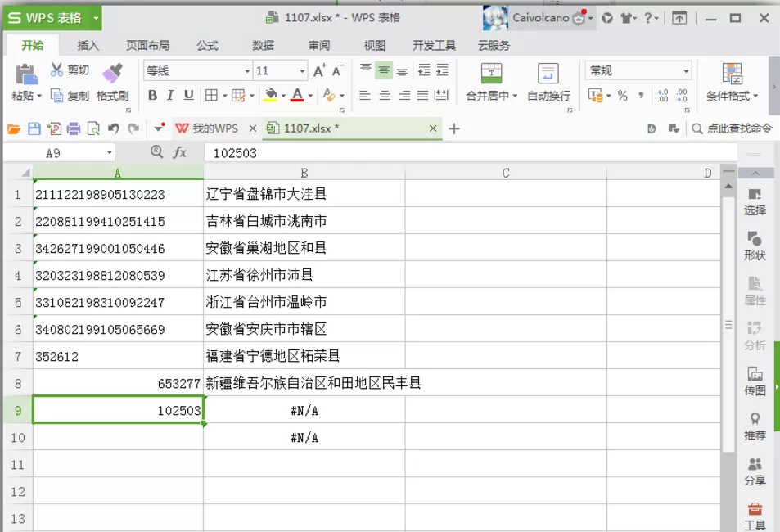This screenshot has height=532, width=780.
Task: Add a new document tab
Action: 453,128
